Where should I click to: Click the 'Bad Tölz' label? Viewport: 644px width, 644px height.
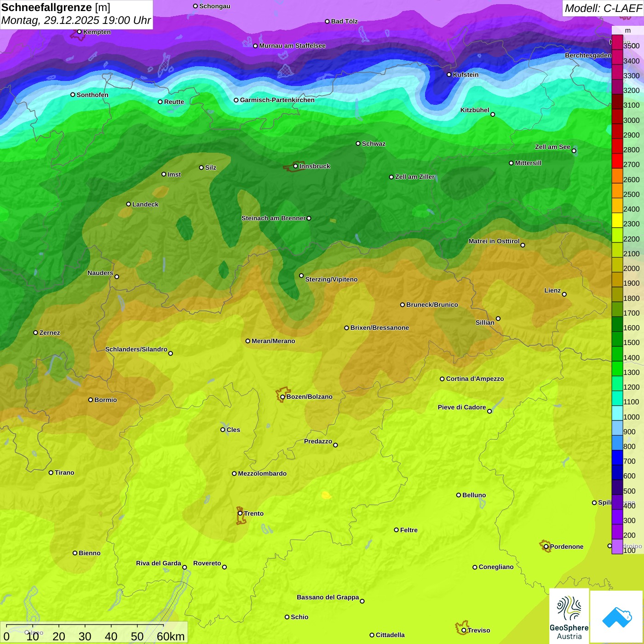[344, 21]
